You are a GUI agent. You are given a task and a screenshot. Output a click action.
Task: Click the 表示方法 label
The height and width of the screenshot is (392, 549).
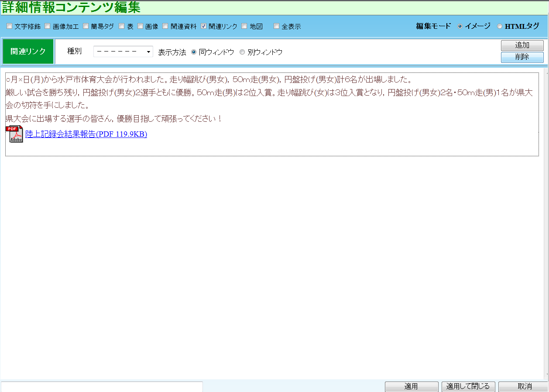pos(172,52)
